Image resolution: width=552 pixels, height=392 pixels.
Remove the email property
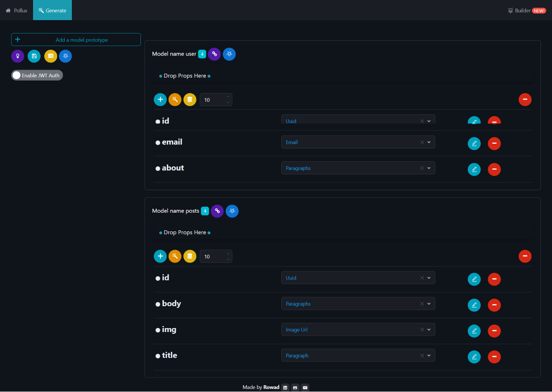[x=494, y=143]
